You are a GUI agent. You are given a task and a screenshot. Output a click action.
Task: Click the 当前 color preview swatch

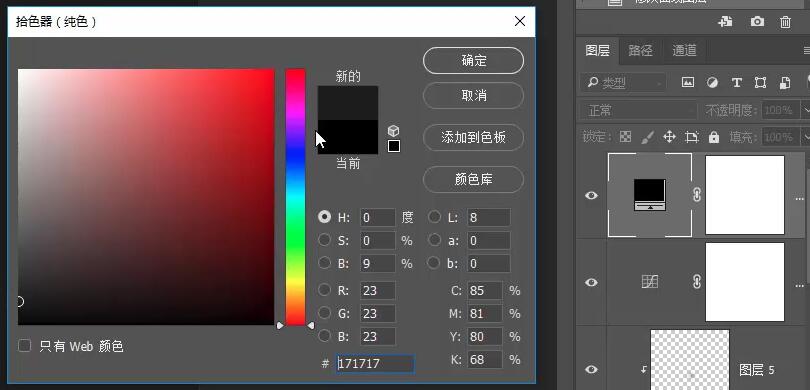click(x=348, y=137)
